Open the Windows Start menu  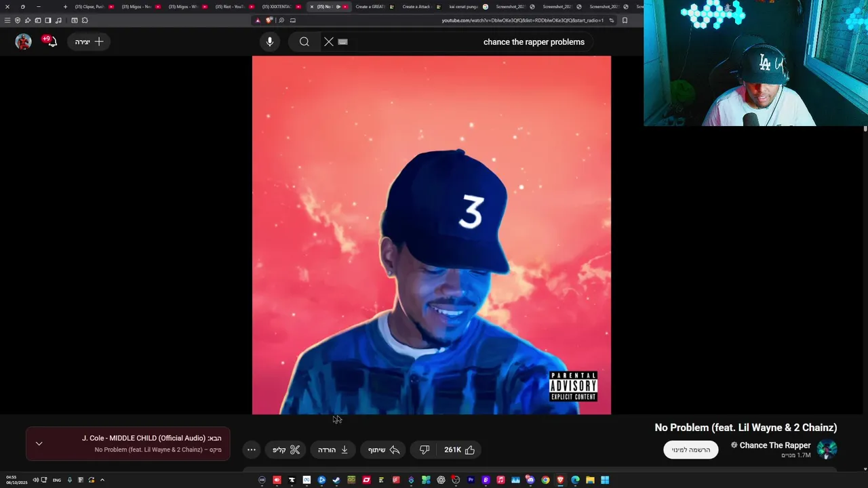coord(605,480)
